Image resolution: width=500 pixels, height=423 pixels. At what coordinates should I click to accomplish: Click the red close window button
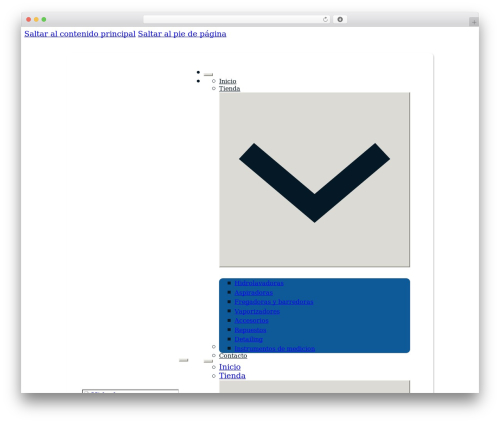coord(29,19)
